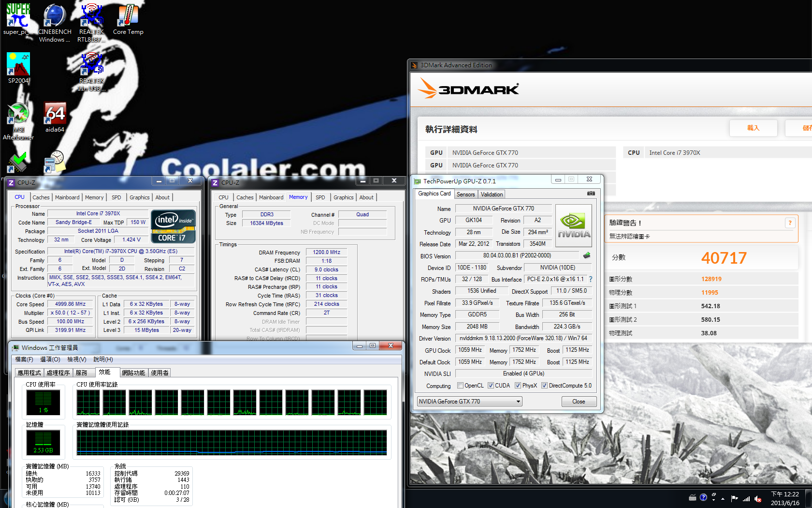Switch to 處理程序 tab in Task Manager
The height and width of the screenshot is (508, 812).
tap(58, 373)
